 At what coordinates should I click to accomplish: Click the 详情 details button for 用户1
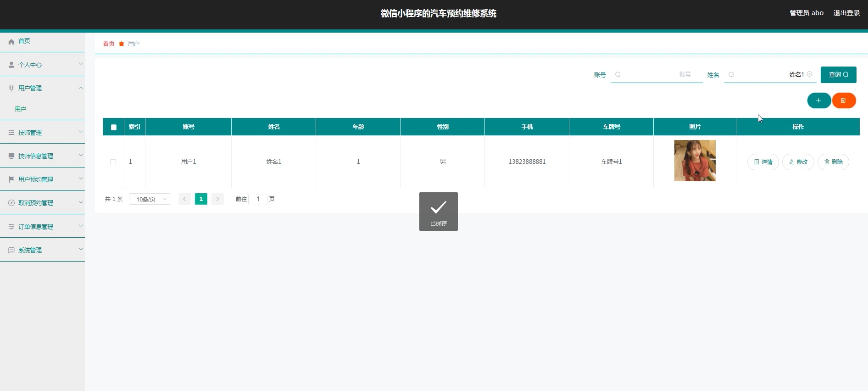[x=763, y=162]
